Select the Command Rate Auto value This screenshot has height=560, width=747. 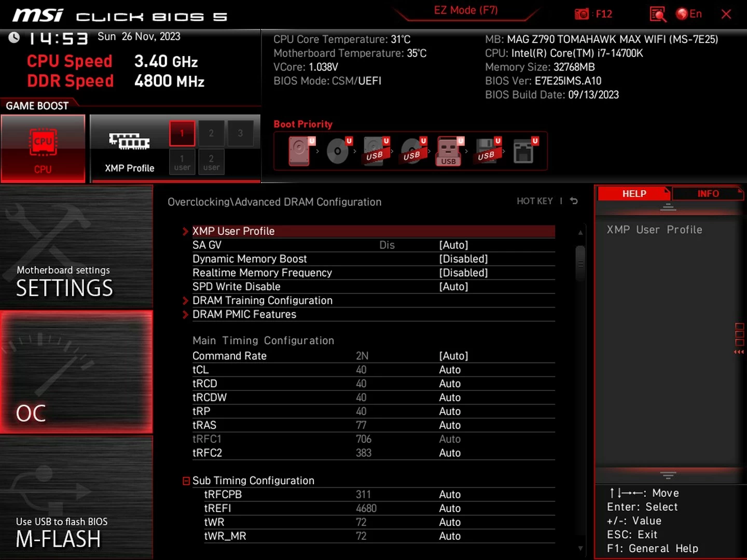[453, 356]
